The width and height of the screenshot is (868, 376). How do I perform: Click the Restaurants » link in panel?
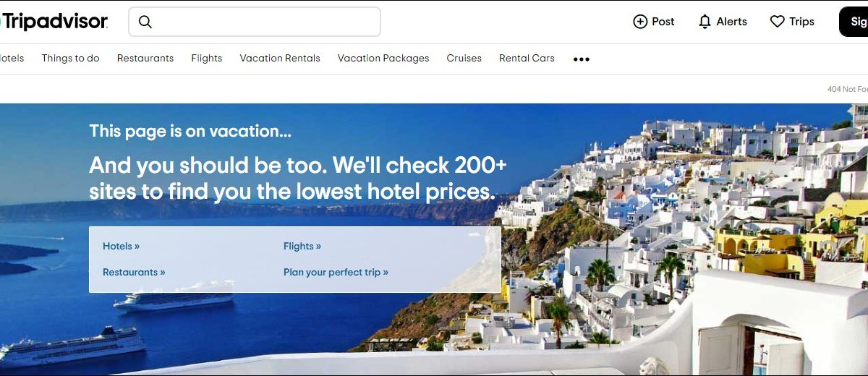click(134, 272)
